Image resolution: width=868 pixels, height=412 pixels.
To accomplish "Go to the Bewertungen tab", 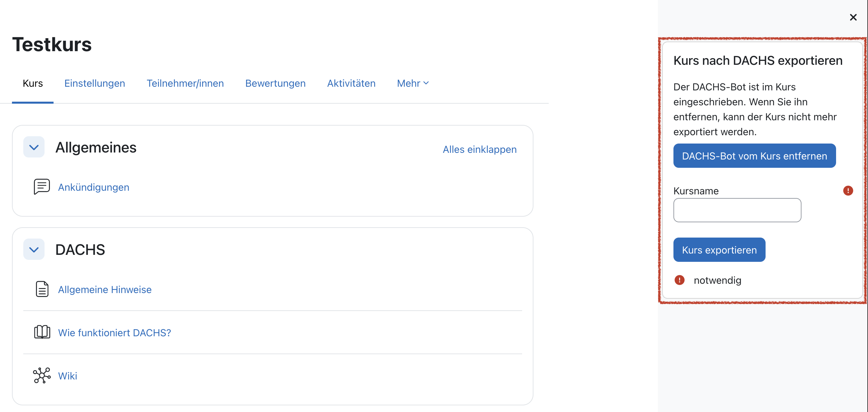I will pos(275,83).
